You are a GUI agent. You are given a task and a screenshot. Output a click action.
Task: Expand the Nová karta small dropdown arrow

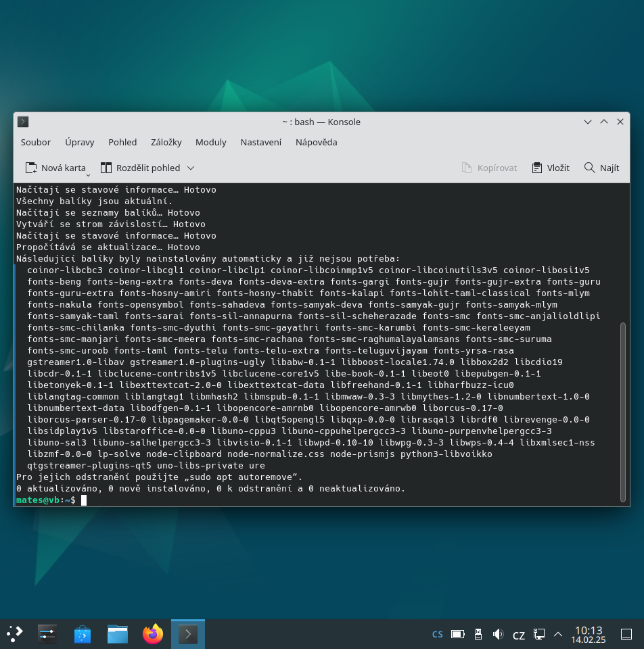click(88, 175)
